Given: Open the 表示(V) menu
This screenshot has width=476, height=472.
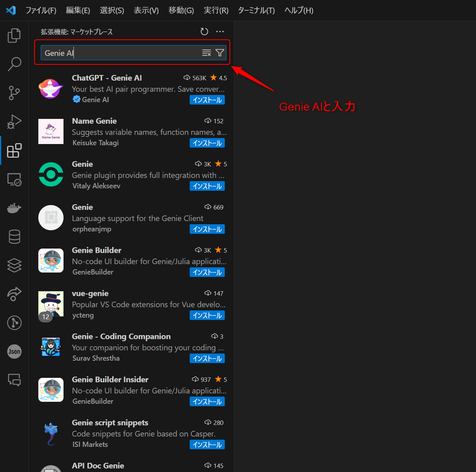Looking at the screenshot, I should point(146,10).
